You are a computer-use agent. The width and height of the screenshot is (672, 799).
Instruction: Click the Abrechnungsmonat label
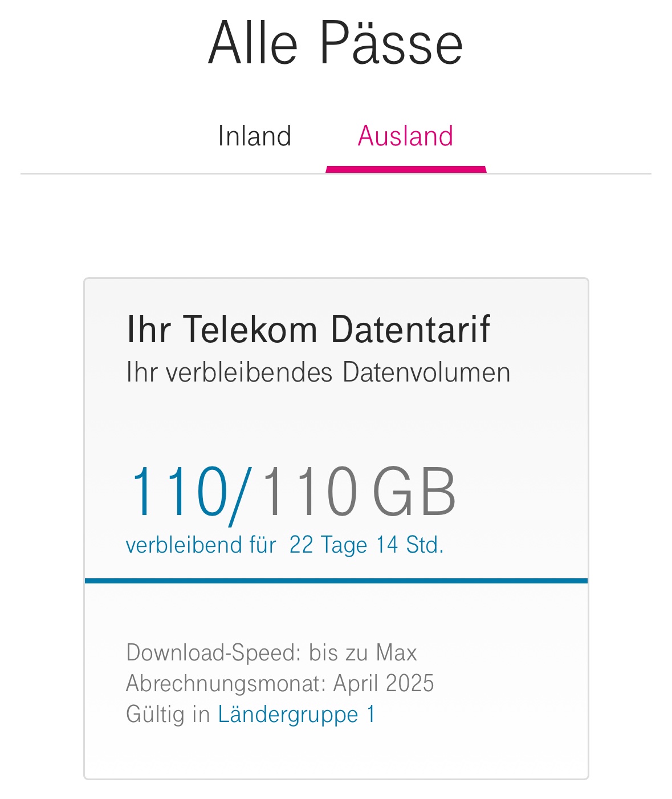coord(226,683)
